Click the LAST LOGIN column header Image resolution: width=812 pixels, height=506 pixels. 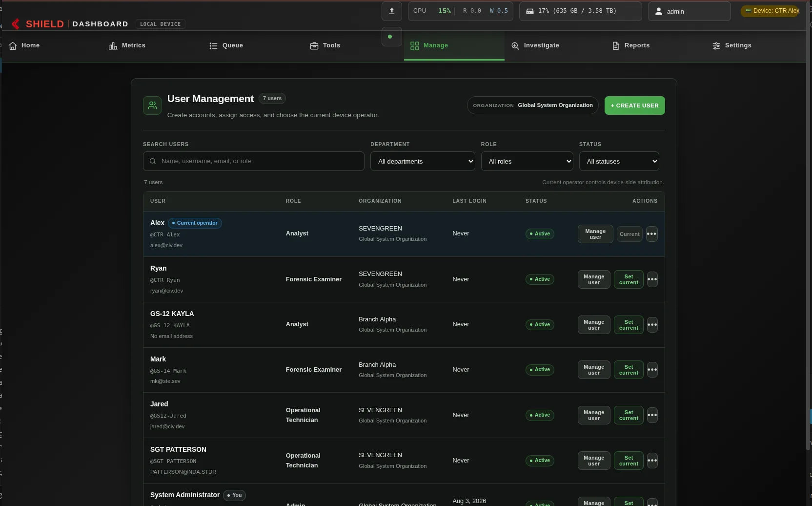(x=469, y=201)
